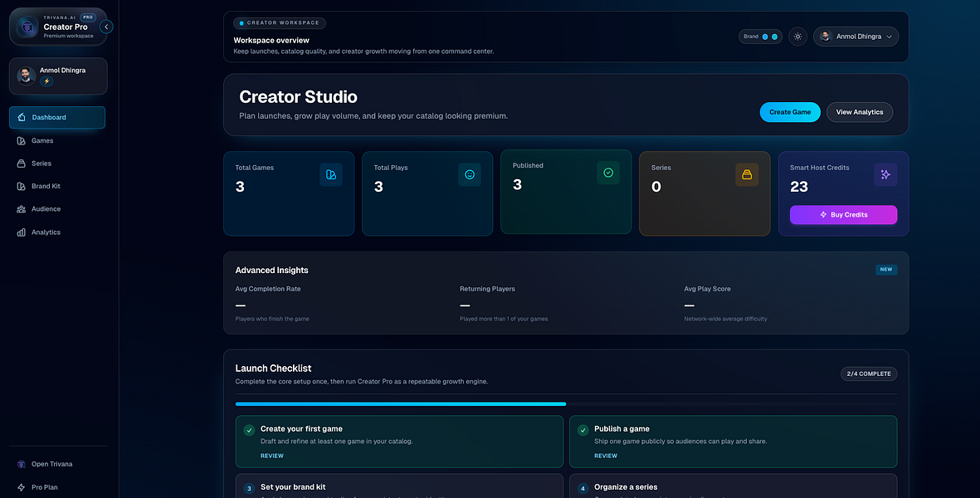Viewport: 980px width, 498px height.
Task: Click the Launch Checklist progress bar
Action: point(566,404)
